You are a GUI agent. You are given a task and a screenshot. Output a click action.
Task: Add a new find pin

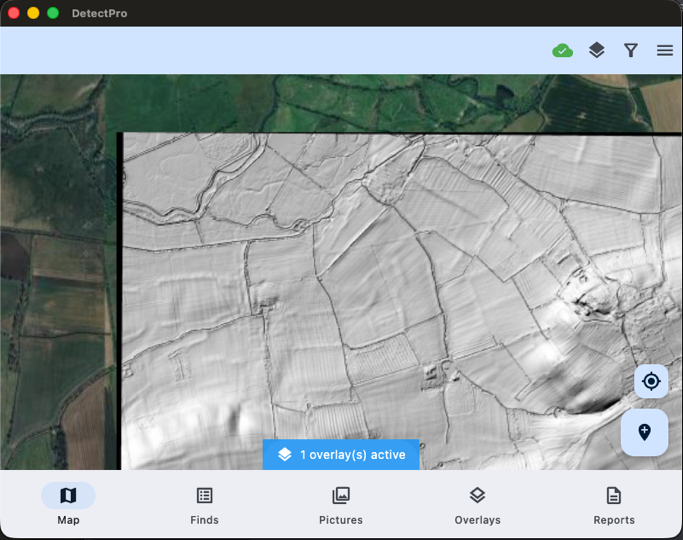click(x=644, y=432)
